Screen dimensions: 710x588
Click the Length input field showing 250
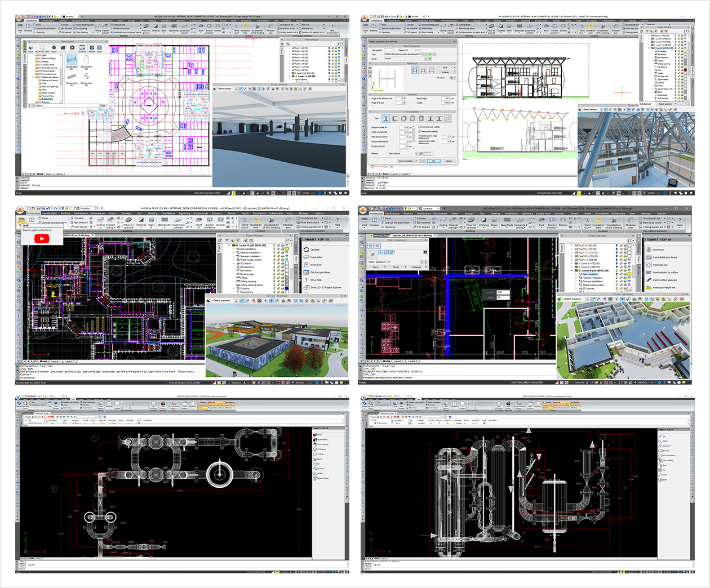502,292
